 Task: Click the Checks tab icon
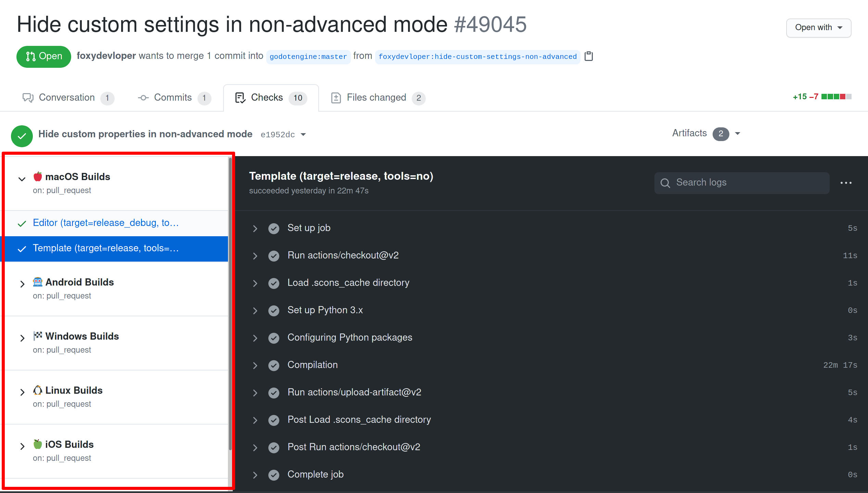click(x=239, y=97)
